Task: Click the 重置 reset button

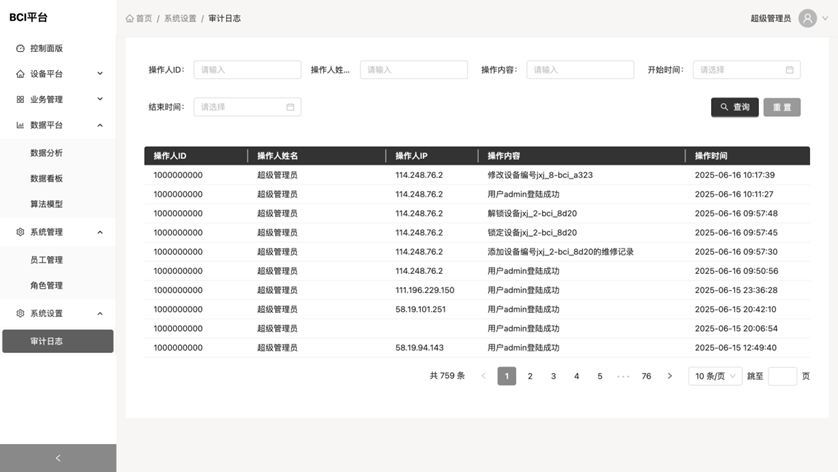Action: tap(781, 107)
